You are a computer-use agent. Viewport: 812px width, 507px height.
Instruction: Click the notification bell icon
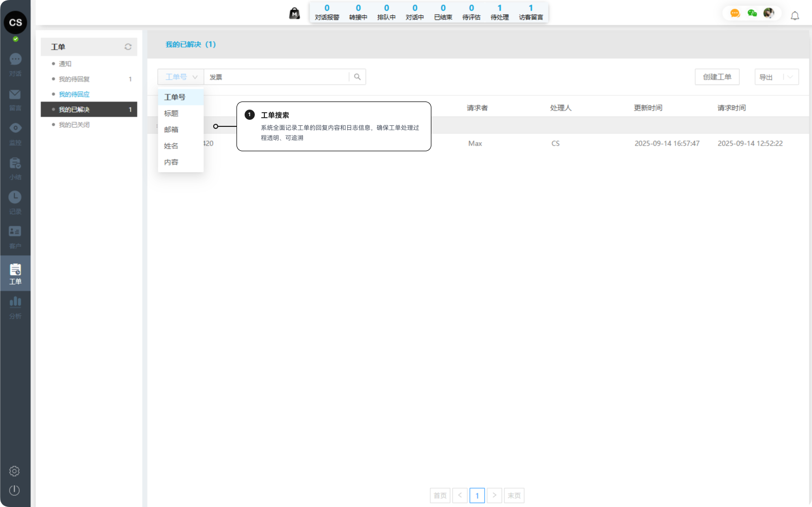coord(795,16)
